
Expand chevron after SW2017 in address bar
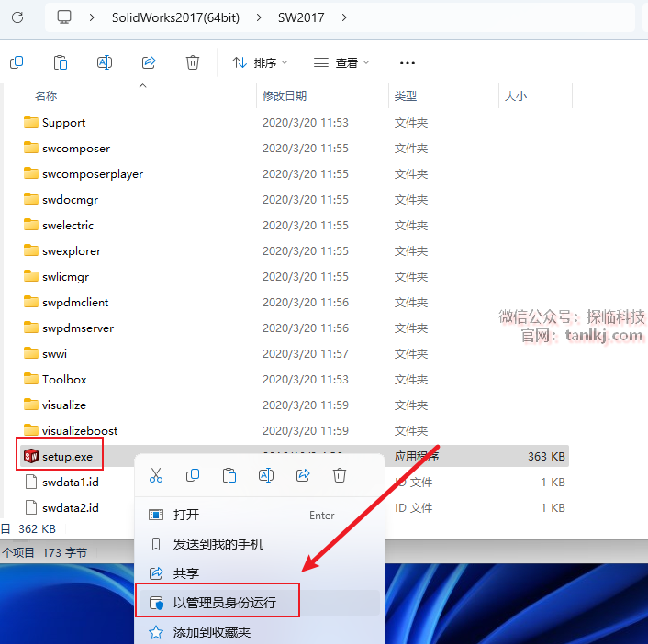(x=344, y=17)
